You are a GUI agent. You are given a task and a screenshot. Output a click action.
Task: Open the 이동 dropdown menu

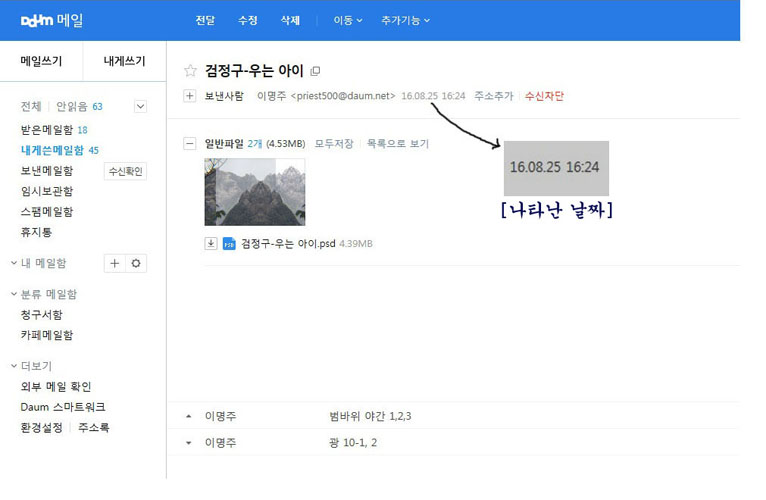pyautogui.click(x=347, y=20)
